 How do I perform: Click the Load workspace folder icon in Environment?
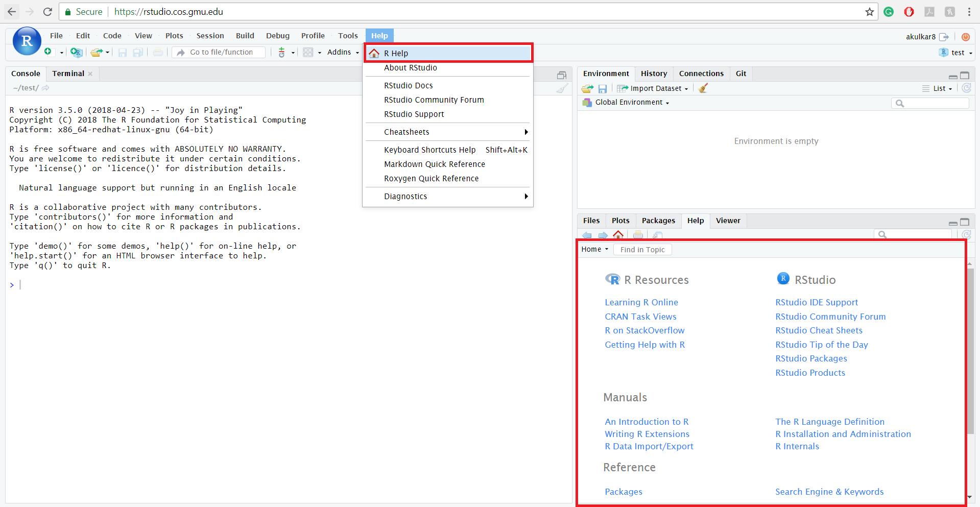click(587, 88)
